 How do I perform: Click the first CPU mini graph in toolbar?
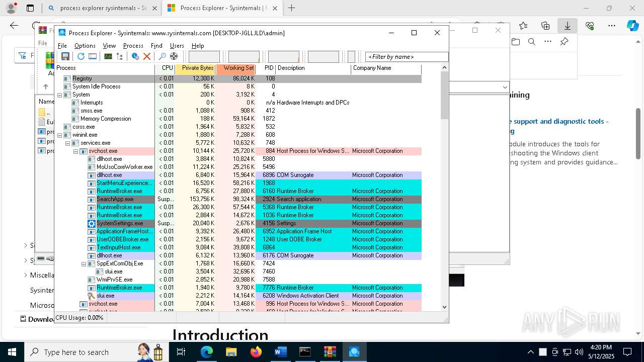(x=204, y=57)
